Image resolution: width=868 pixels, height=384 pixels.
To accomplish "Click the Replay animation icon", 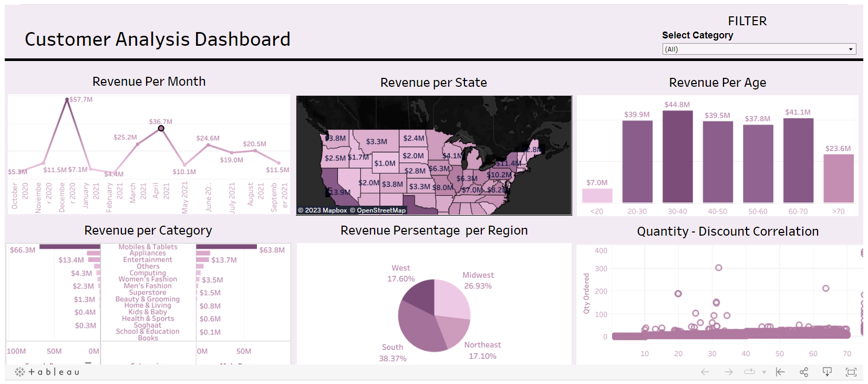I will pos(749,372).
